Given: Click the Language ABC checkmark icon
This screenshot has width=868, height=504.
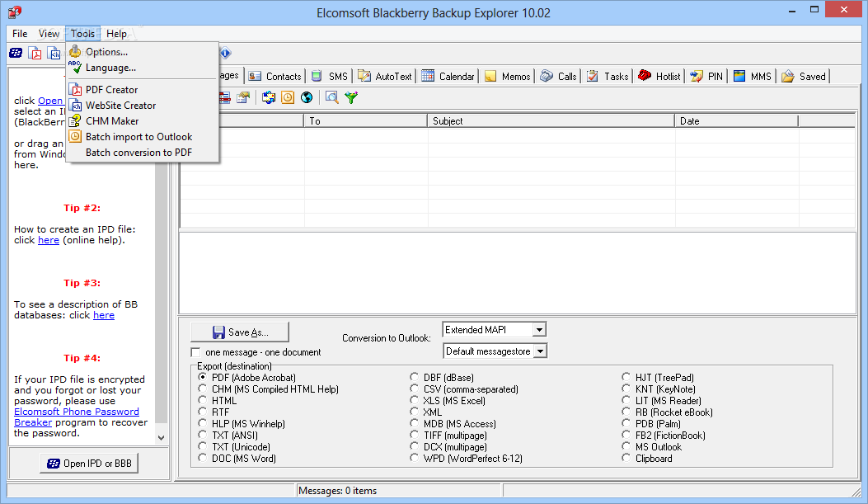Looking at the screenshot, I should click(75, 67).
